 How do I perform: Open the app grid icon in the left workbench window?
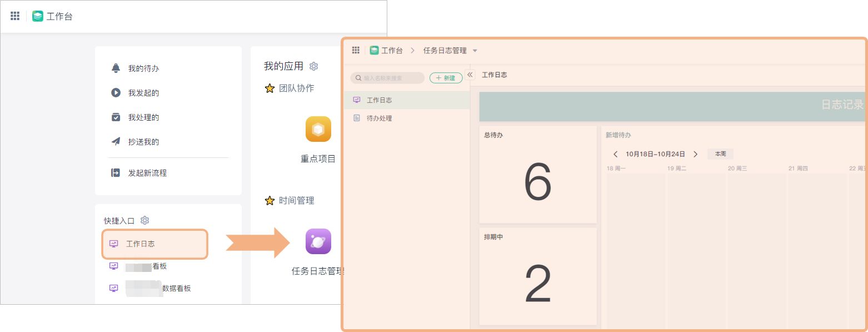tap(15, 16)
